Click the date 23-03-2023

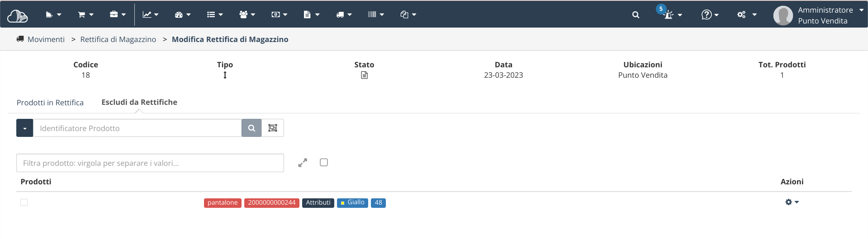pos(503,75)
